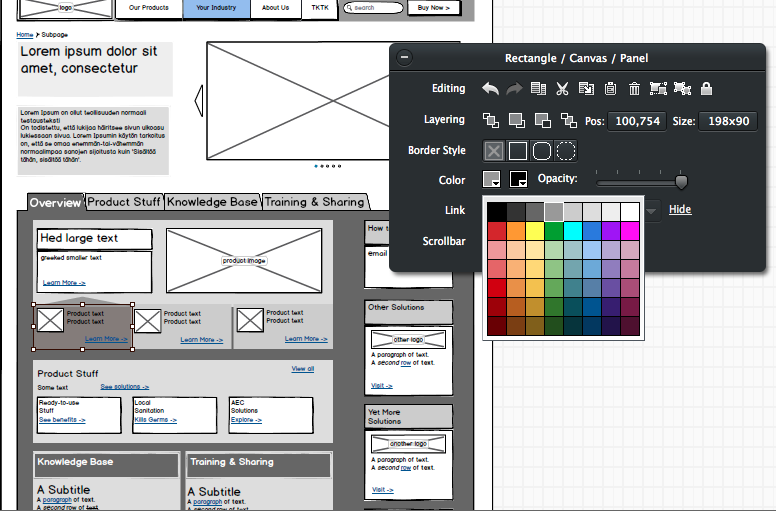Pick the bright green swatch
Screen dimensions: 776x511
pyautogui.click(x=554, y=231)
